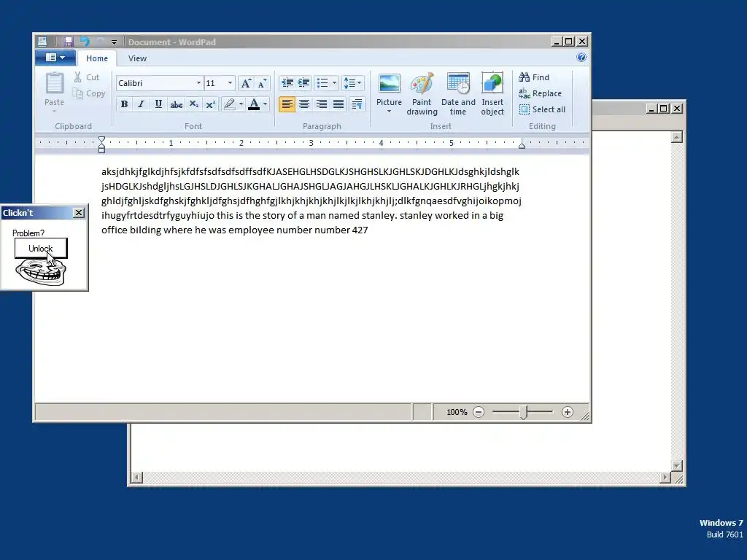This screenshot has height=560, width=747.
Task: Expand the Paste options arrow
Action: [54, 111]
